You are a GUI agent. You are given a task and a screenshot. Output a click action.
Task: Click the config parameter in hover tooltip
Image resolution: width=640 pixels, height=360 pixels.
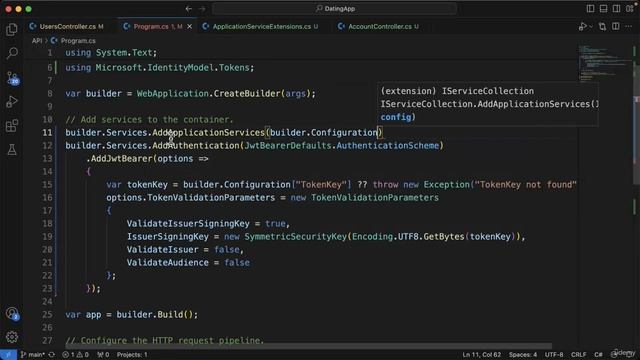396,117
